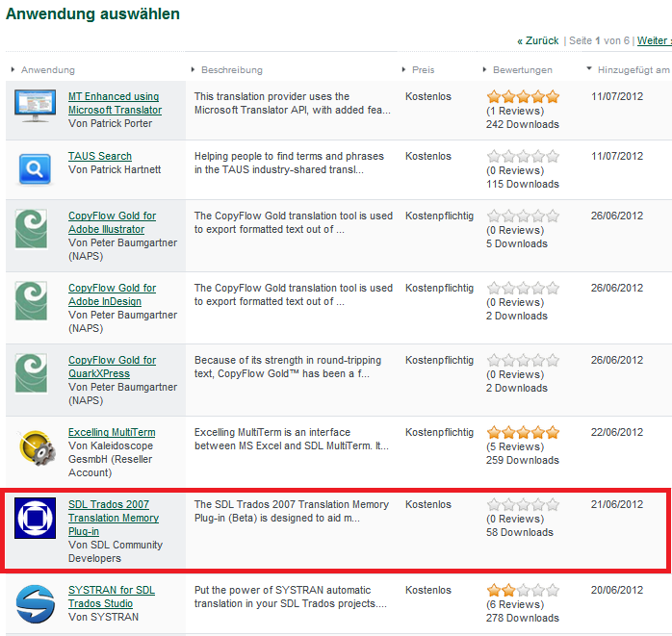Click '242 Downloads' text
The height and width of the screenshot is (636, 672).
pos(523,124)
